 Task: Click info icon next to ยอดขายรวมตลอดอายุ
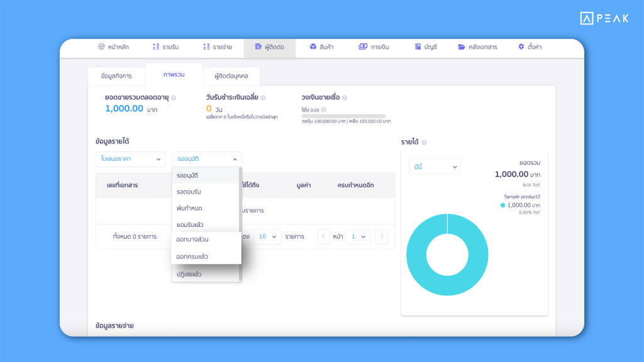point(174,97)
